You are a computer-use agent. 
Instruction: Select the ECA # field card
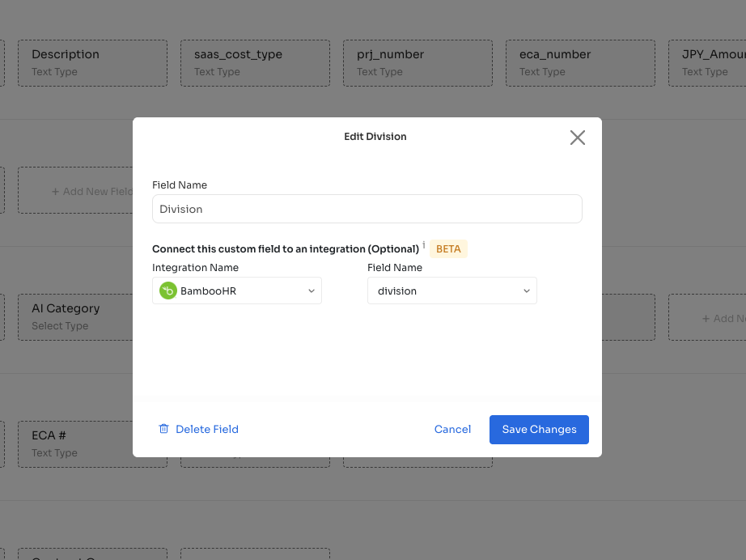pos(75,444)
